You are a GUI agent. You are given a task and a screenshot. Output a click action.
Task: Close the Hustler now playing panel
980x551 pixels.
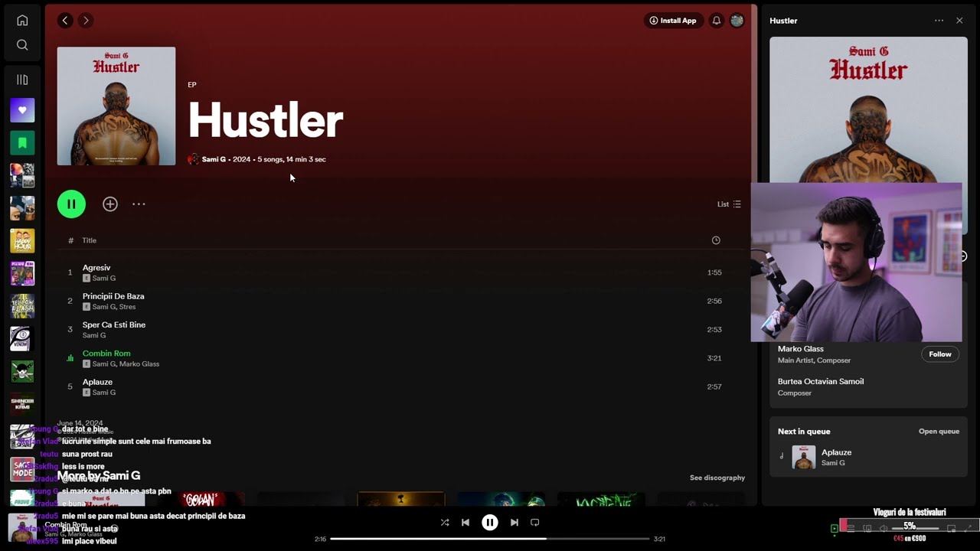[x=959, y=21]
